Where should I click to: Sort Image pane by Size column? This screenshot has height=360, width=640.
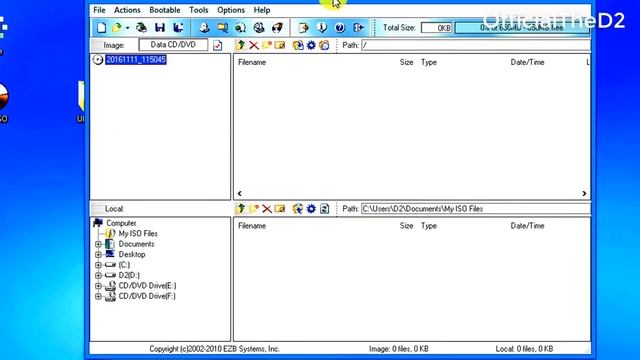point(407,62)
